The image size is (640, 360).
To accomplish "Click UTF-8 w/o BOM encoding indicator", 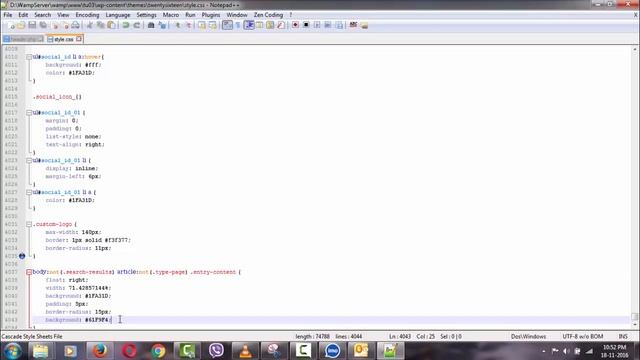I will point(583,337).
